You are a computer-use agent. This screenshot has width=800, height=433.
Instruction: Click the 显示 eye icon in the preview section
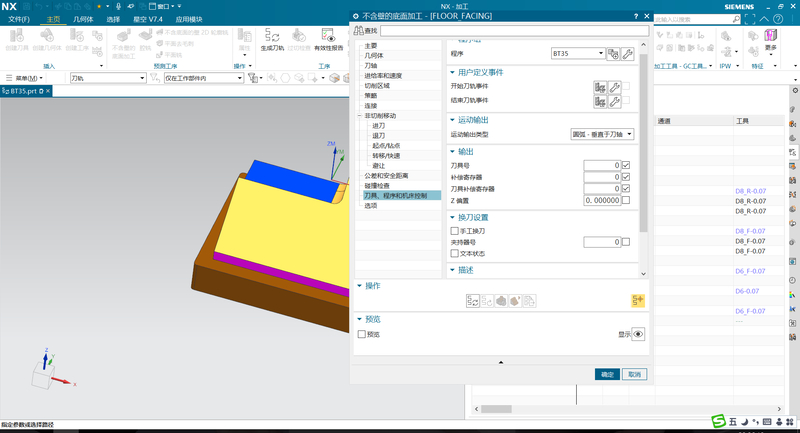coord(638,334)
